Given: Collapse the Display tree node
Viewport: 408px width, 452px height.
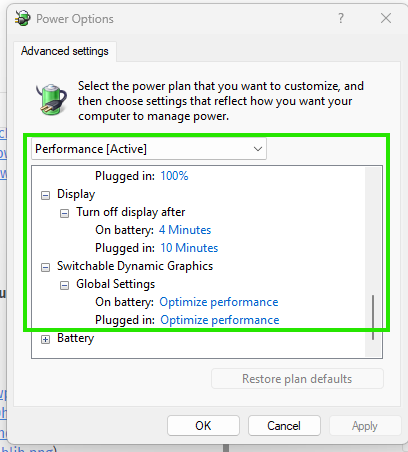Looking at the screenshot, I should point(45,195).
